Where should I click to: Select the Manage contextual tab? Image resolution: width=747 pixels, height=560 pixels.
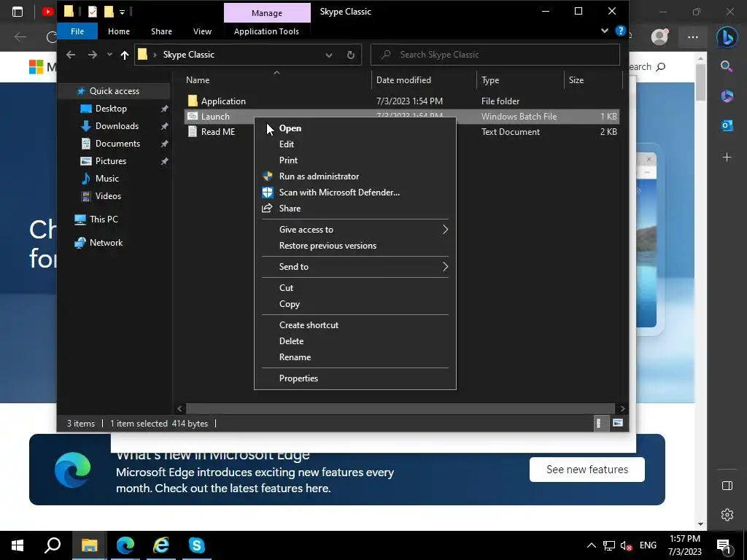(267, 13)
